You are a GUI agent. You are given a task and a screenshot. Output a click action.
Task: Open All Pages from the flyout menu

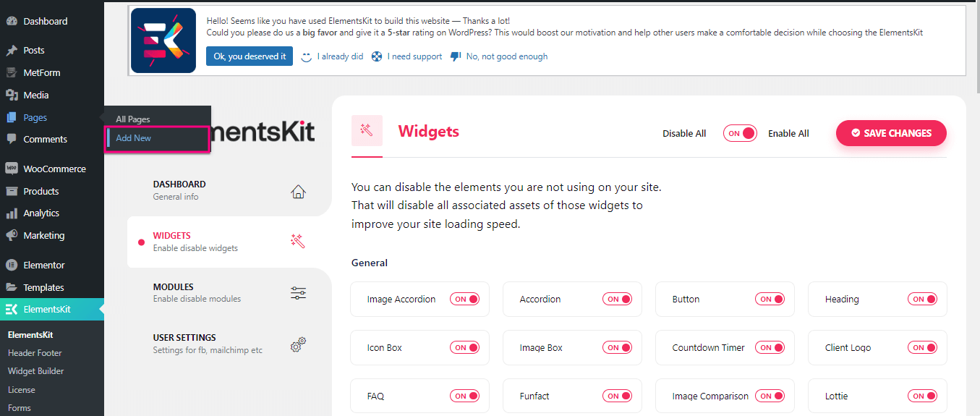(x=133, y=119)
